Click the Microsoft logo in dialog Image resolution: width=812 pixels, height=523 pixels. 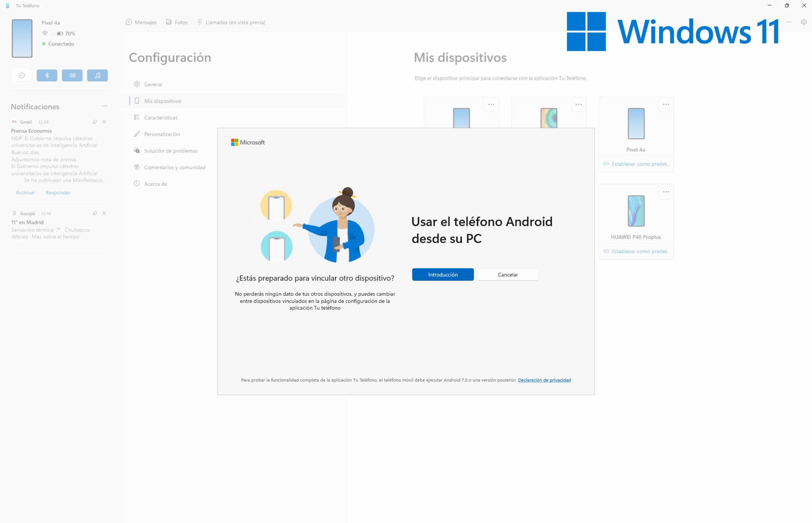tap(248, 142)
